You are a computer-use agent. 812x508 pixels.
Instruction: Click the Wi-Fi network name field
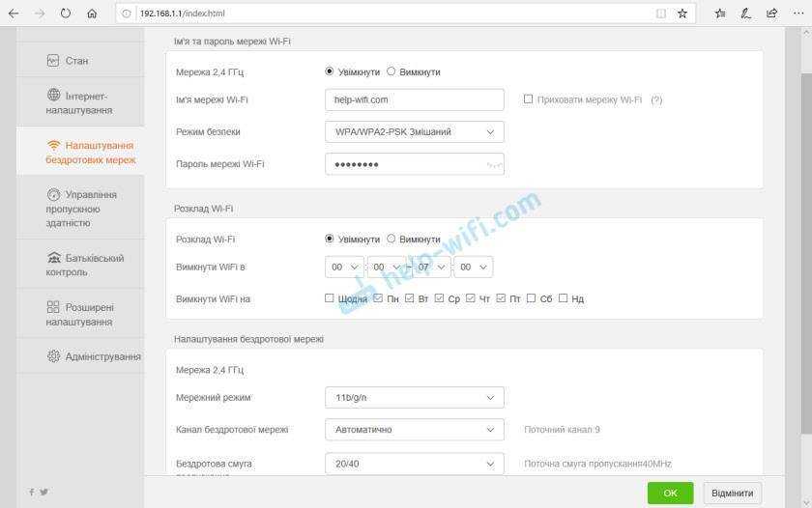pyautogui.click(x=414, y=99)
